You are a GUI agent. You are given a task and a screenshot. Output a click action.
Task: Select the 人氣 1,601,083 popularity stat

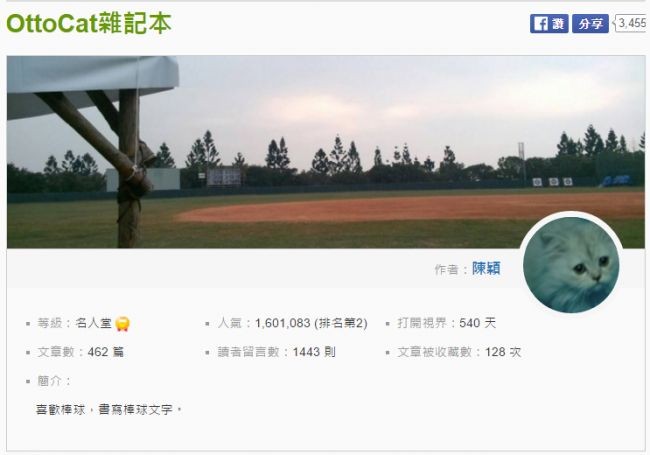[x=293, y=323]
